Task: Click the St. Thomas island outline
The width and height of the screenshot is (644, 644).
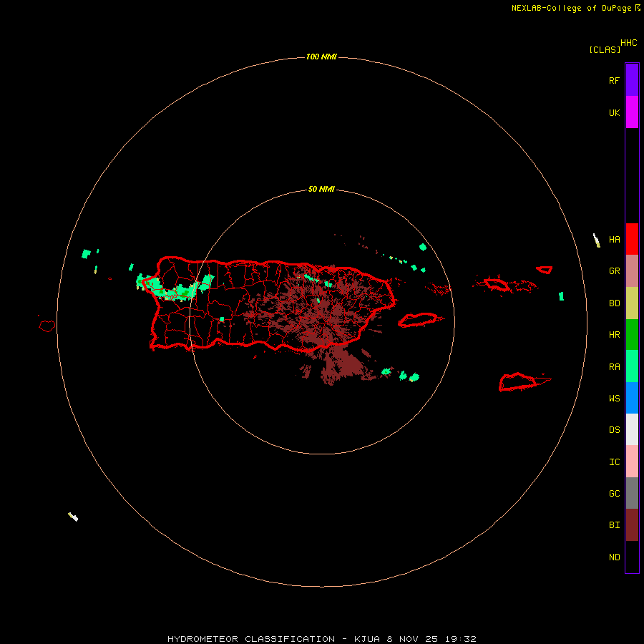Action: tap(497, 284)
